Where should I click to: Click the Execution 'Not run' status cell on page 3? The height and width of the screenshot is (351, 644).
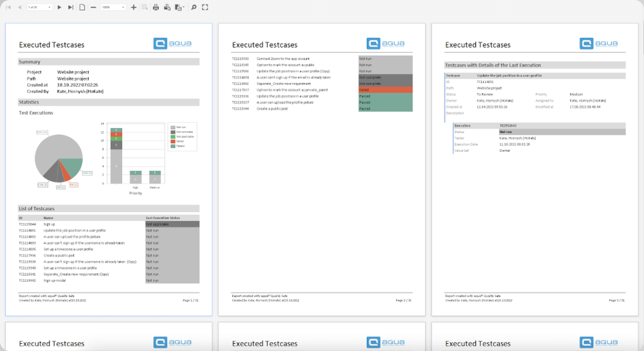pos(562,132)
